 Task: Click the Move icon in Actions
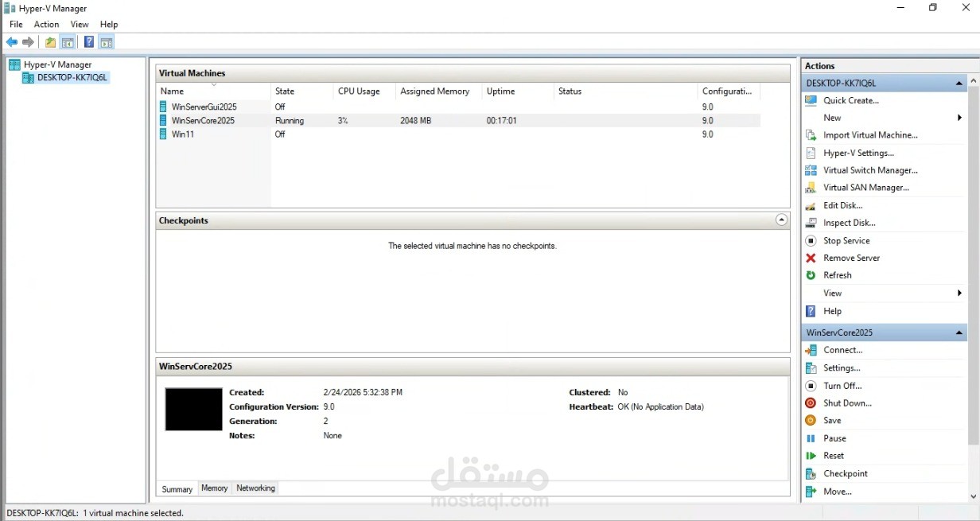[811, 492]
